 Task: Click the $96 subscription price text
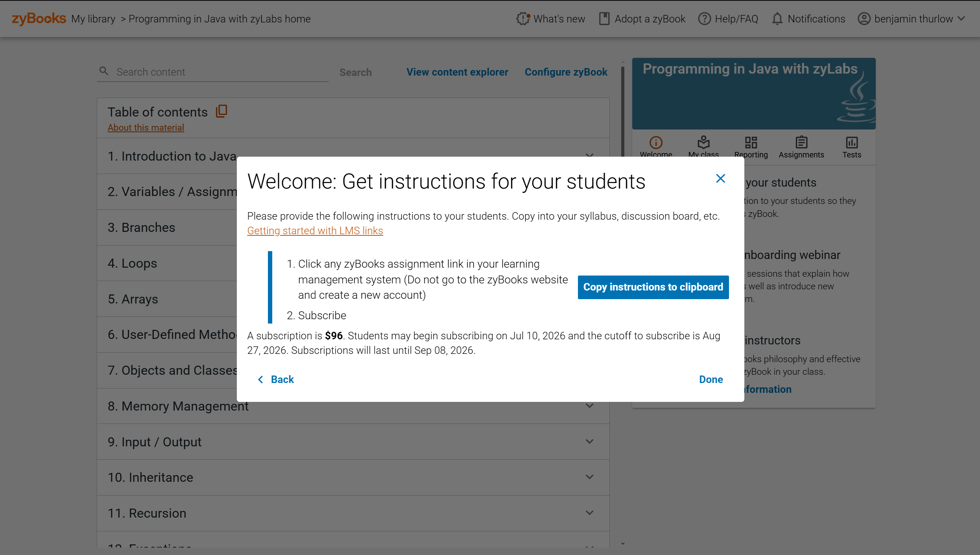pyautogui.click(x=334, y=336)
